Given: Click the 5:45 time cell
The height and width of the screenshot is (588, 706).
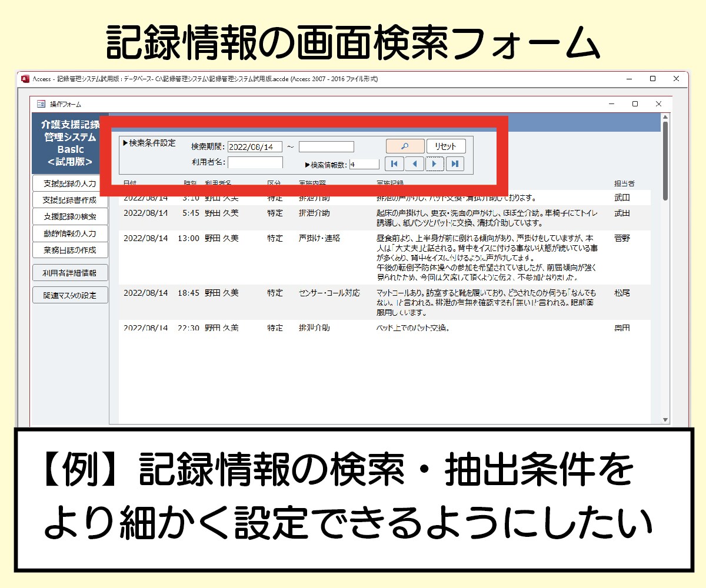Looking at the screenshot, I should [191, 213].
